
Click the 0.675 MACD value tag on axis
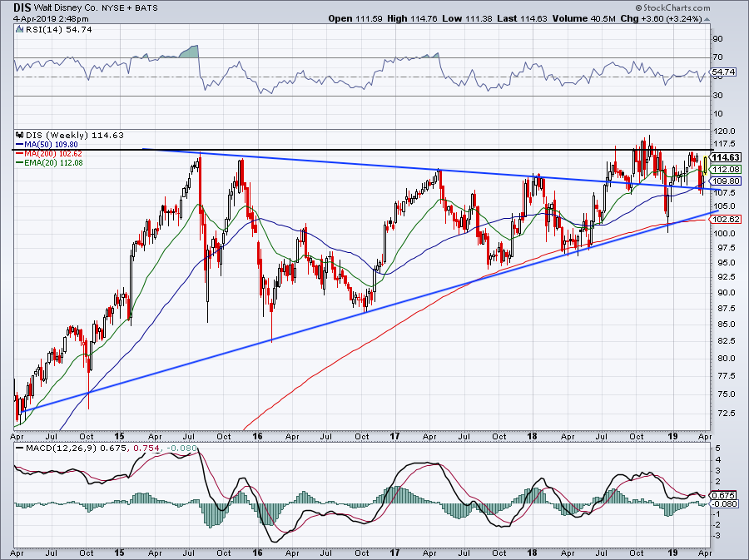[x=723, y=496]
